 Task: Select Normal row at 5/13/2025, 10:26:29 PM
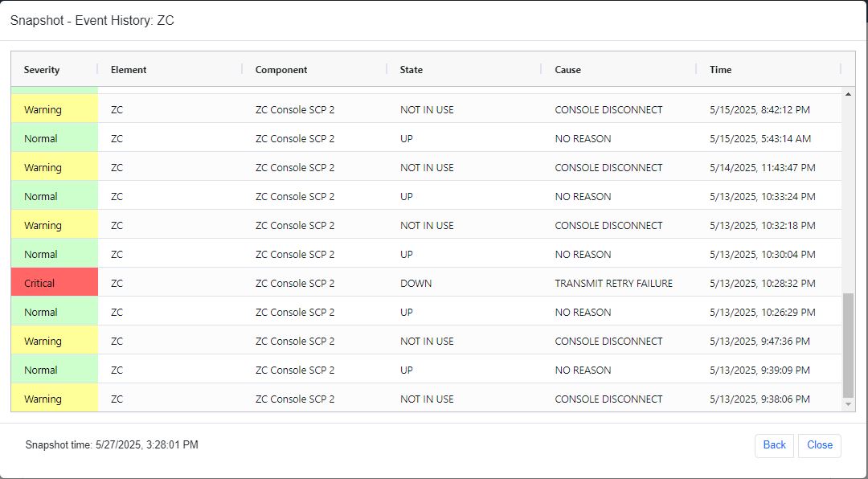click(426, 311)
